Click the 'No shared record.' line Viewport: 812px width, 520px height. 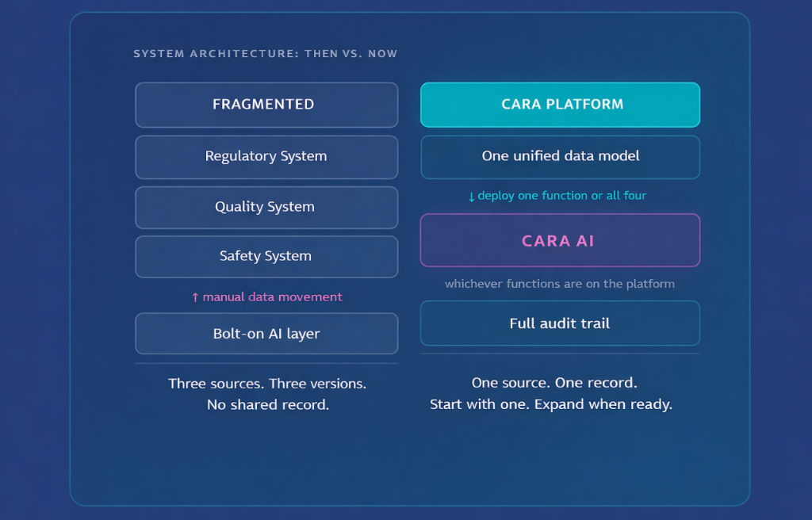click(266, 405)
